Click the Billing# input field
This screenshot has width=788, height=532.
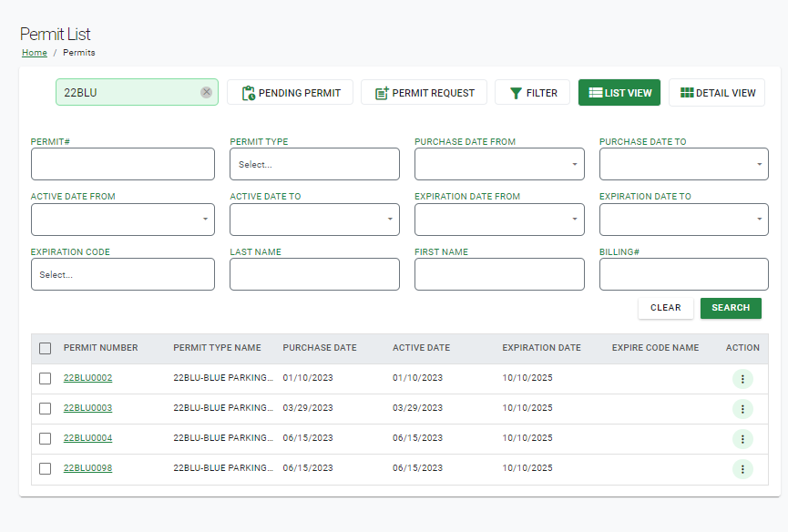pyautogui.click(x=683, y=274)
